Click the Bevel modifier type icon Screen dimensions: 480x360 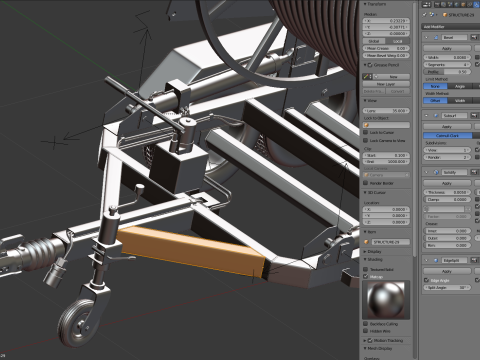[x=436, y=37]
